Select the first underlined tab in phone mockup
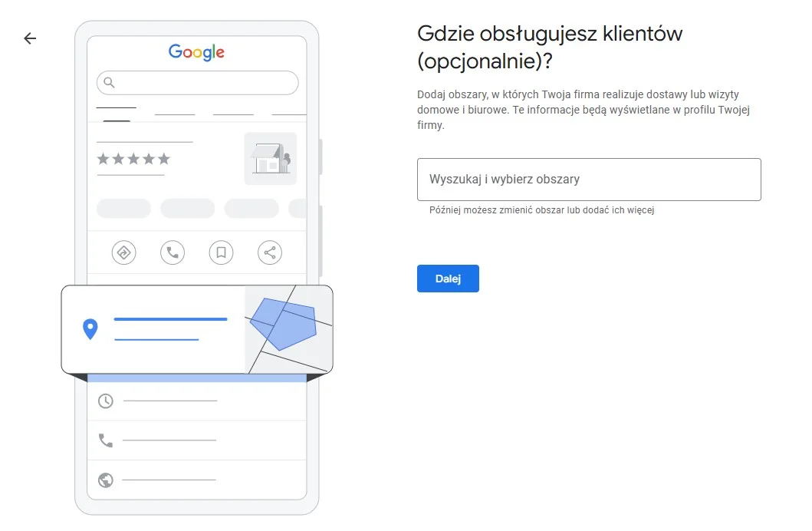This screenshot has width=812, height=531. [x=117, y=114]
